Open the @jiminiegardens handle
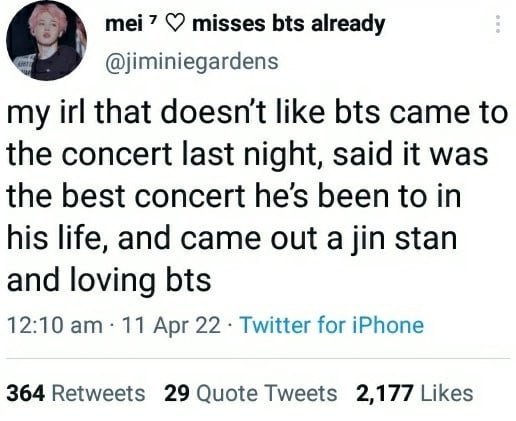The height and width of the screenshot is (421, 516). click(x=192, y=62)
